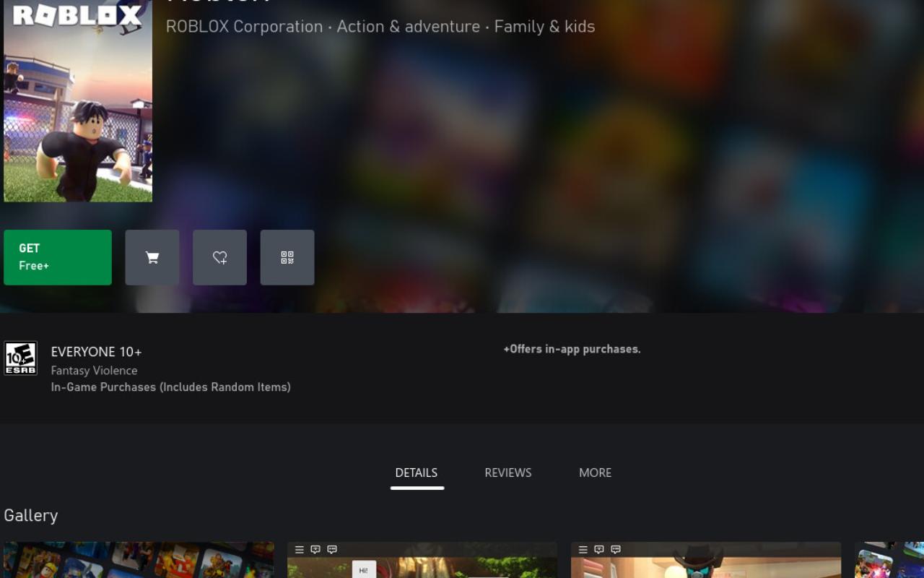This screenshot has height=578, width=924.
Task: Click the '+Offers in-app purchases.' note
Action: [x=572, y=349]
